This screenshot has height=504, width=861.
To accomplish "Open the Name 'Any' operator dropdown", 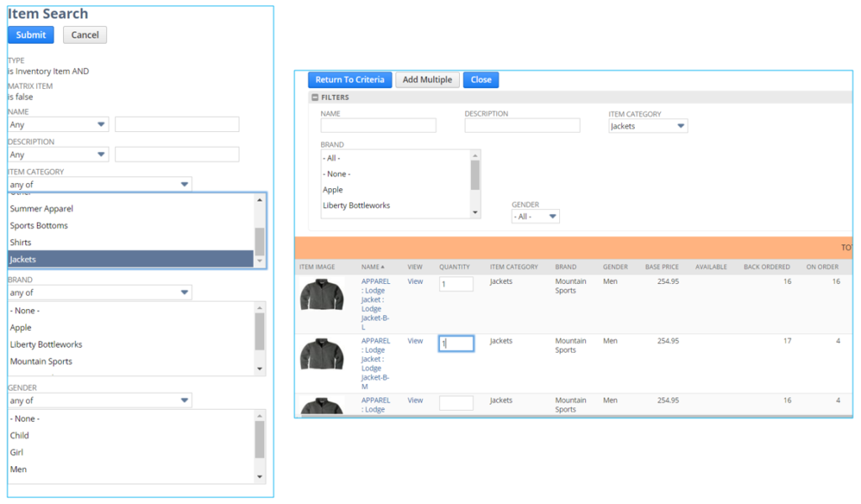I will [x=58, y=124].
